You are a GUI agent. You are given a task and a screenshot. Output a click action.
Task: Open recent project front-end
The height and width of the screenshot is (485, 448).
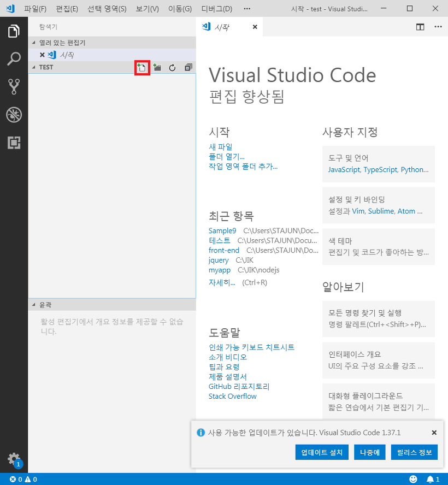click(x=223, y=250)
